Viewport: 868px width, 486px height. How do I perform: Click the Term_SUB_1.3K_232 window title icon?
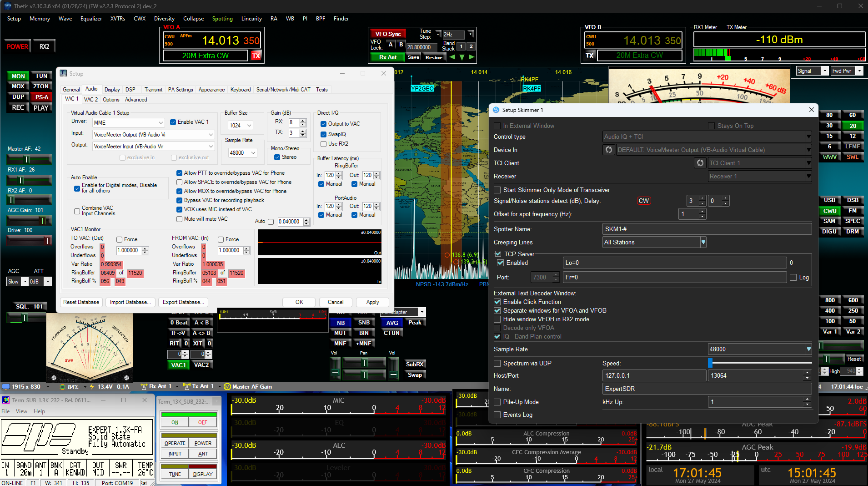point(6,400)
